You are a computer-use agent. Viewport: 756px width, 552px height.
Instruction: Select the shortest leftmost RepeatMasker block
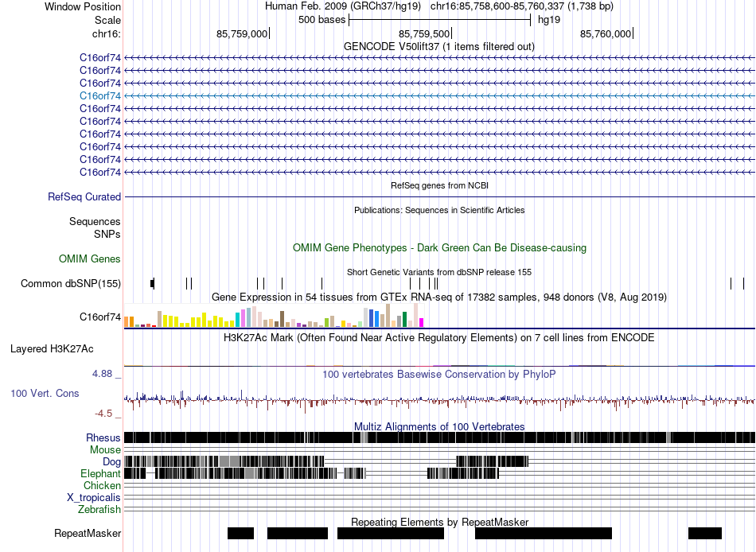tap(240, 533)
